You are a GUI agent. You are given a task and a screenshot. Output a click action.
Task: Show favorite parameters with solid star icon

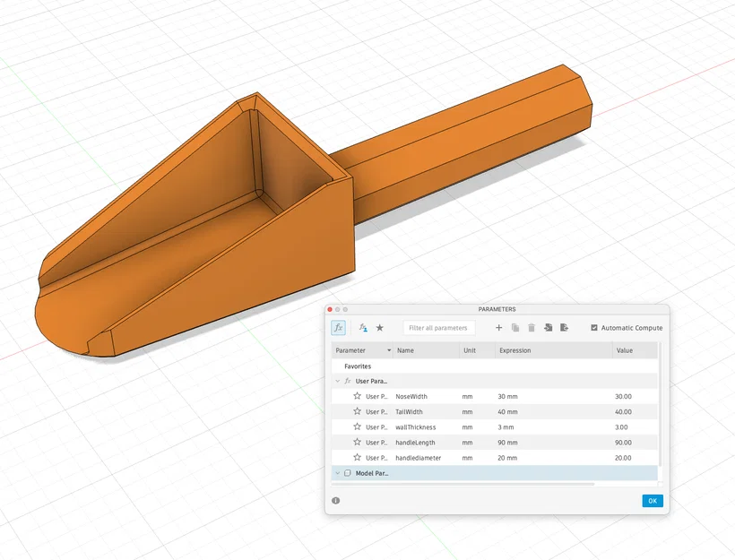click(x=380, y=328)
